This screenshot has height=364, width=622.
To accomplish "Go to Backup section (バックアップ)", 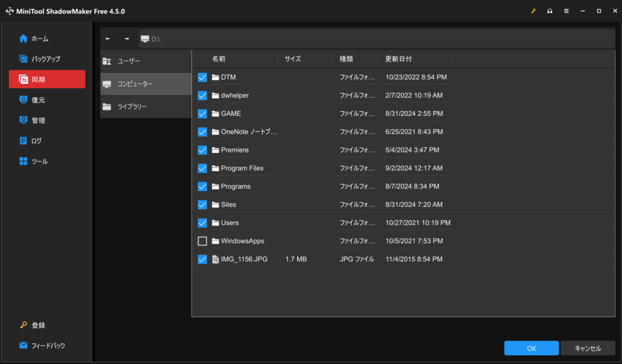I will click(x=39, y=59).
